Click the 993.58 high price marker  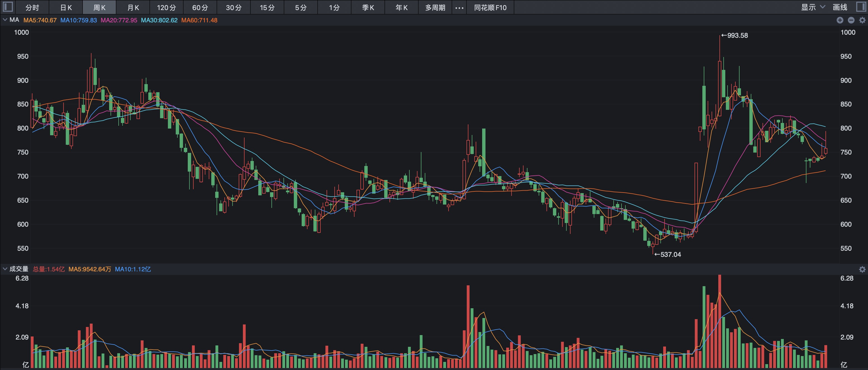pyautogui.click(x=734, y=35)
